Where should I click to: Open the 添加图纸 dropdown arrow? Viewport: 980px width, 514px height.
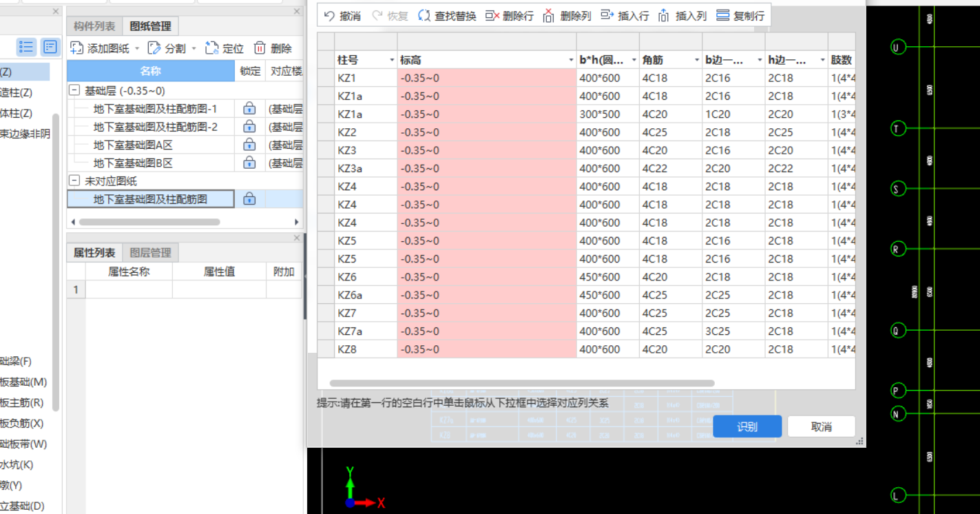136,49
